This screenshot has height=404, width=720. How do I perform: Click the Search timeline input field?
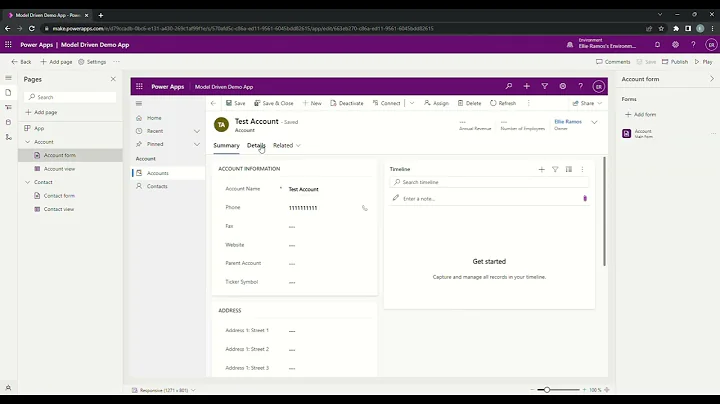489,182
